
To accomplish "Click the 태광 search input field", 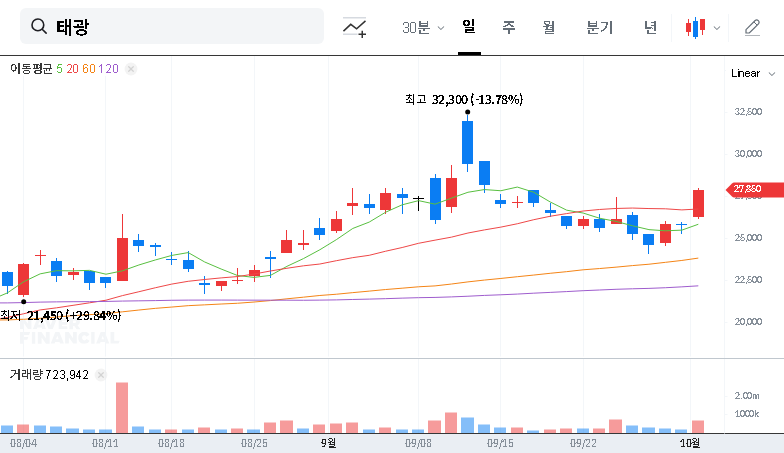I will coord(180,27).
